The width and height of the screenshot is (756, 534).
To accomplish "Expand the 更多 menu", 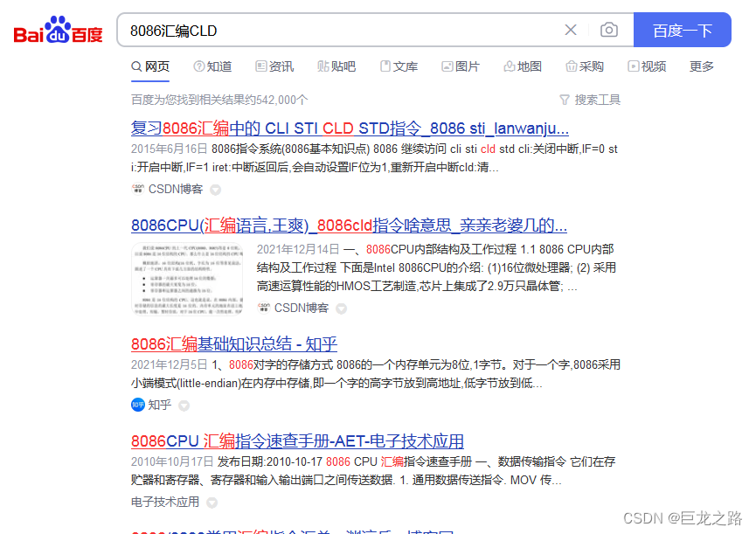I will tap(702, 66).
